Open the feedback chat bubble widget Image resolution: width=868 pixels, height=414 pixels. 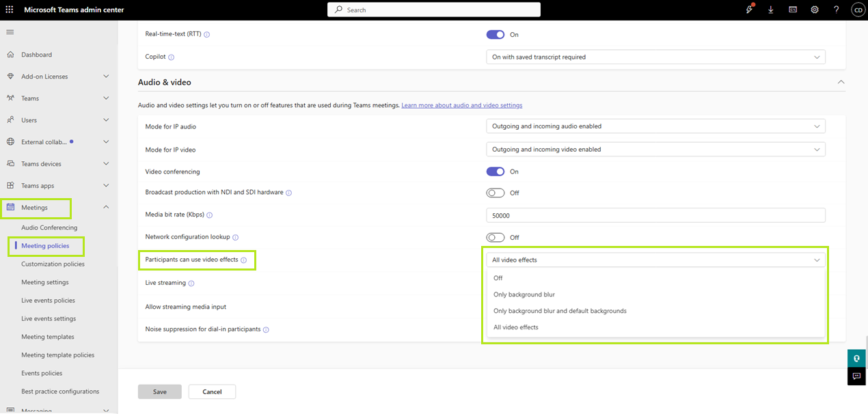coord(856,376)
